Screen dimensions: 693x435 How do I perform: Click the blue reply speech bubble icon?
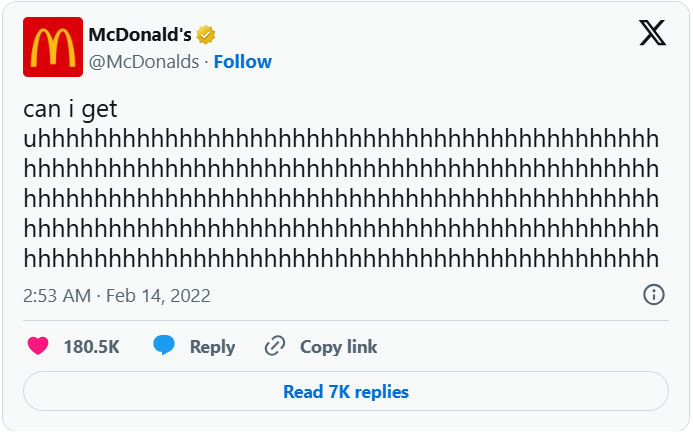pos(164,346)
